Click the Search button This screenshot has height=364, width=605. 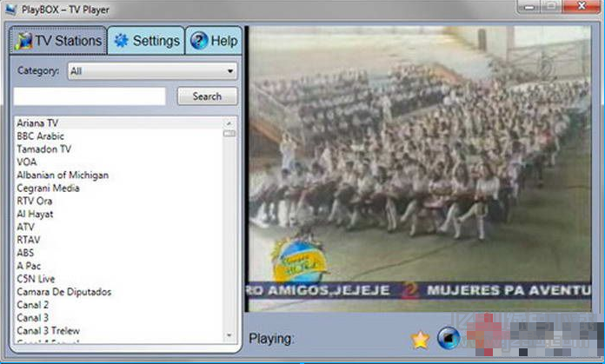(x=207, y=96)
